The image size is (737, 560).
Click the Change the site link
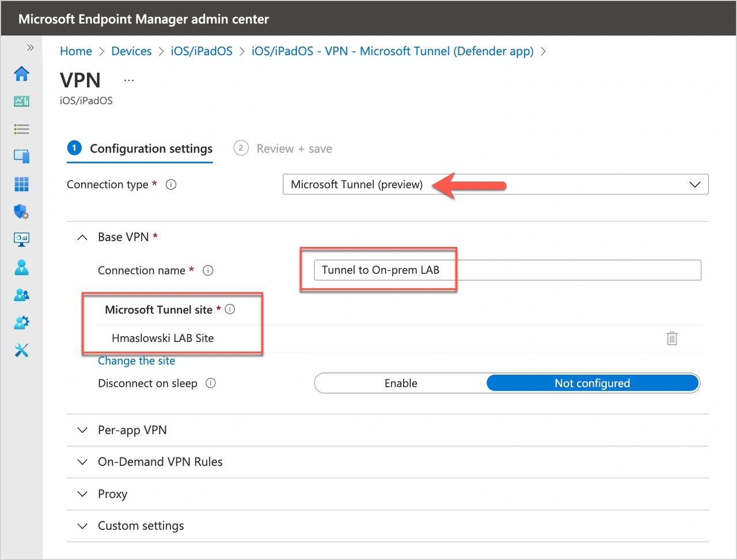(x=136, y=361)
